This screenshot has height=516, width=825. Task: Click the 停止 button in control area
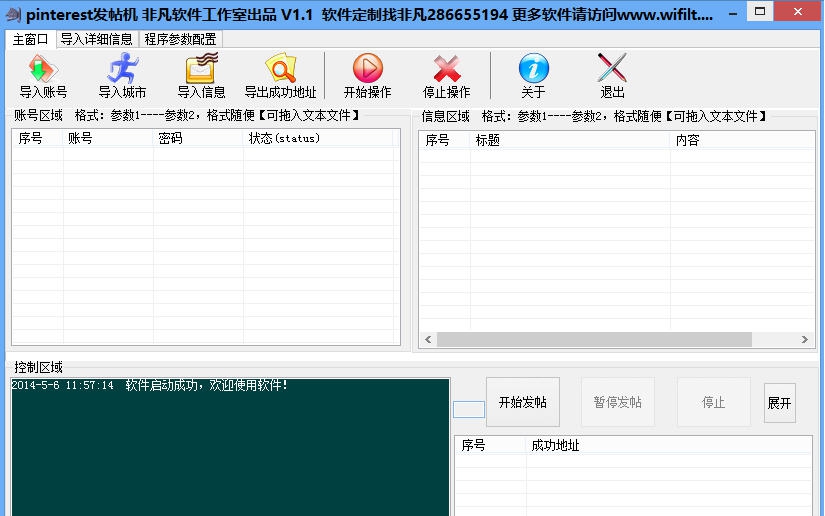[713, 402]
